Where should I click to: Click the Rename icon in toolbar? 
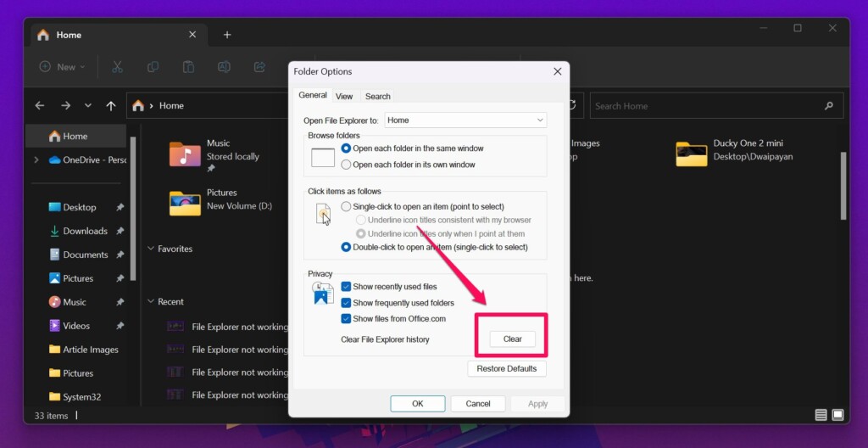click(224, 67)
